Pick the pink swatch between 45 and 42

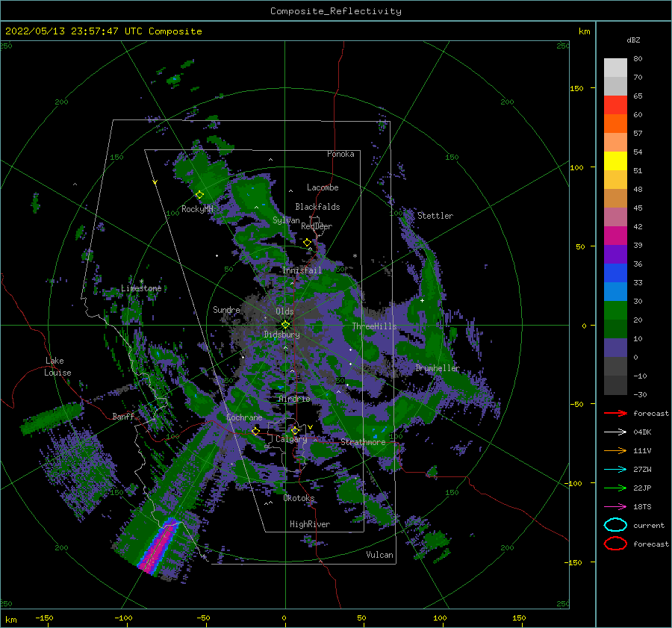click(615, 217)
